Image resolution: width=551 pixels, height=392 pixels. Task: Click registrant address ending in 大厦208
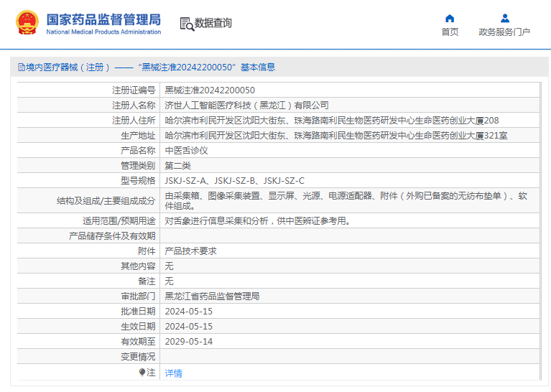pos(332,121)
